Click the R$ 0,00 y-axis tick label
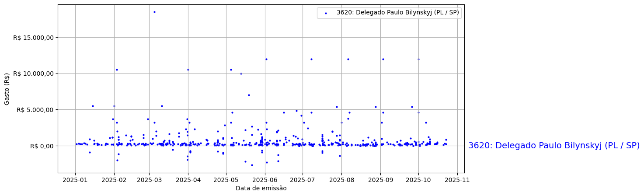The image size is (644, 196). (x=42, y=146)
